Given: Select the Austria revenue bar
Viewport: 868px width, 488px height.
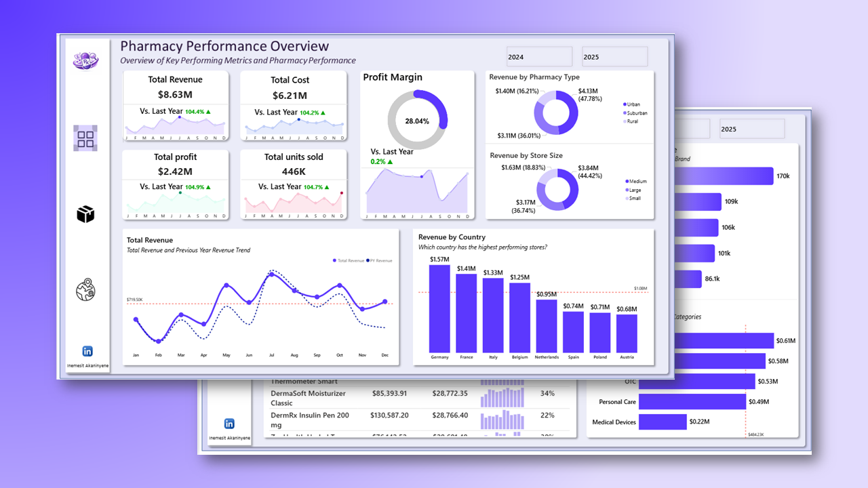Looking at the screenshot, I should tap(627, 333).
